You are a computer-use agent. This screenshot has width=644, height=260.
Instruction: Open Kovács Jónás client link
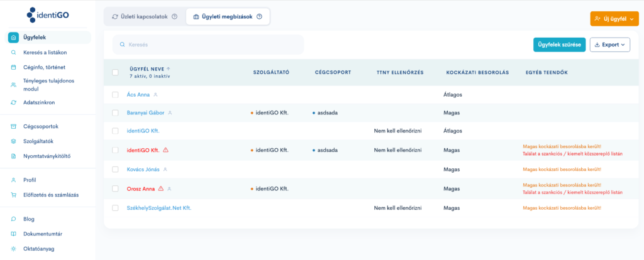[x=143, y=170]
